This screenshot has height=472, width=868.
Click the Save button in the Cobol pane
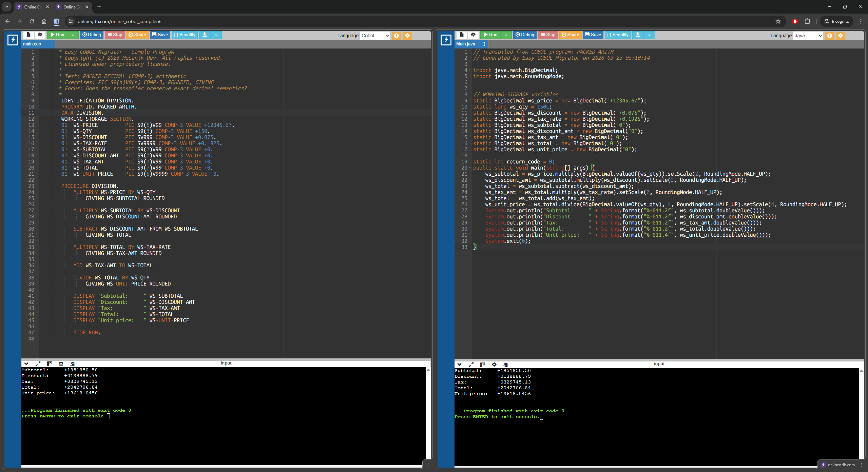pos(160,35)
